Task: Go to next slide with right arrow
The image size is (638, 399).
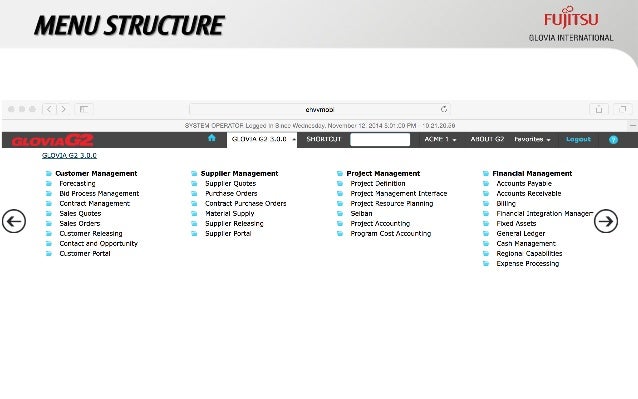Action: tap(606, 221)
